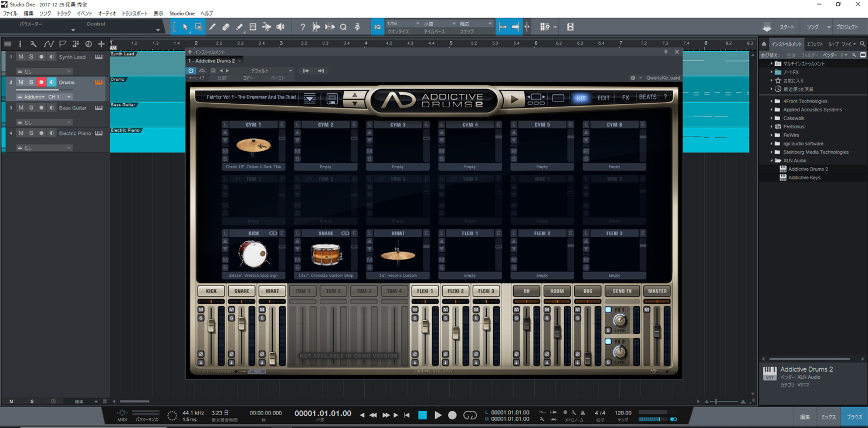Click the FX 1 level knob
Screen dimensions: 868x428
620,321
